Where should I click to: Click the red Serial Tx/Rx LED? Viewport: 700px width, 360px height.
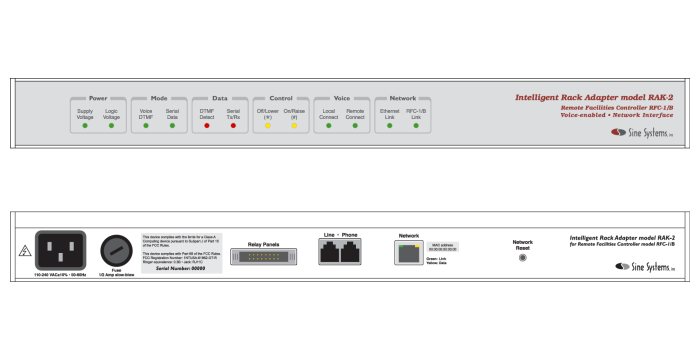(233, 126)
